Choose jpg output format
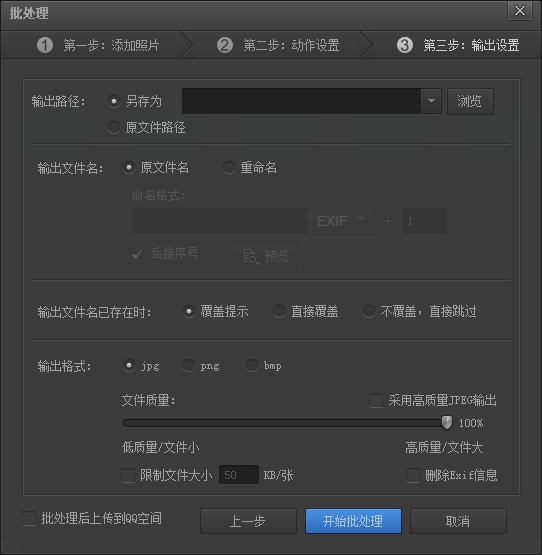 coord(129,365)
